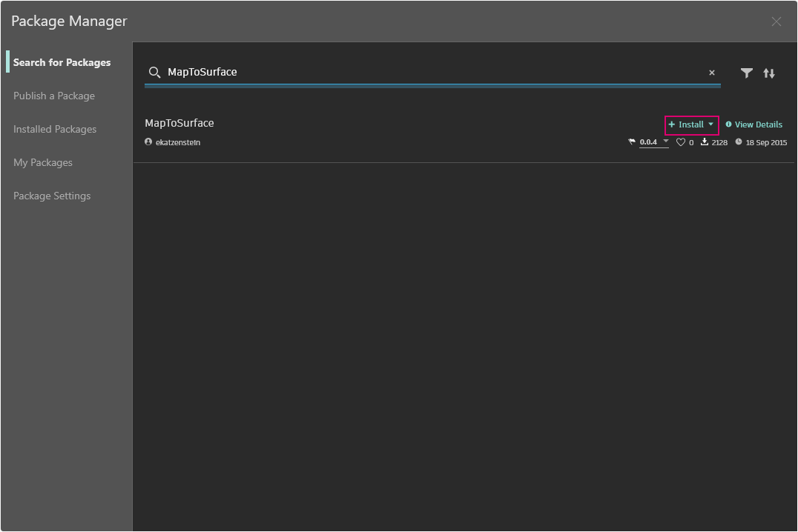The width and height of the screenshot is (798, 532).
Task: Click the downloads count icon
Action: tap(705, 142)
